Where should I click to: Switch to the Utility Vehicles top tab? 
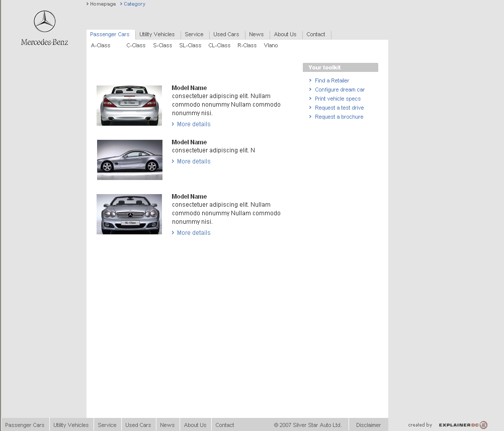[x=157, y=35]
